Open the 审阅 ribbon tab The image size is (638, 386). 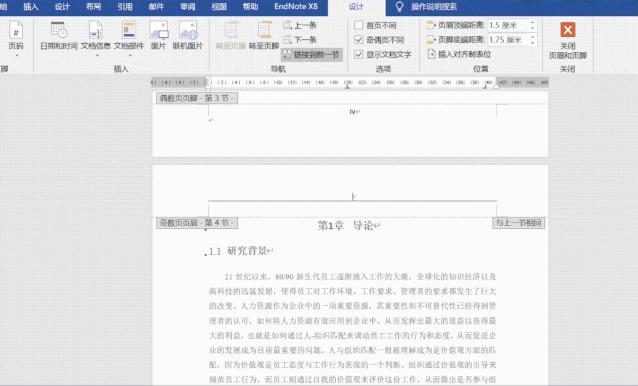[x=188, y=7]
